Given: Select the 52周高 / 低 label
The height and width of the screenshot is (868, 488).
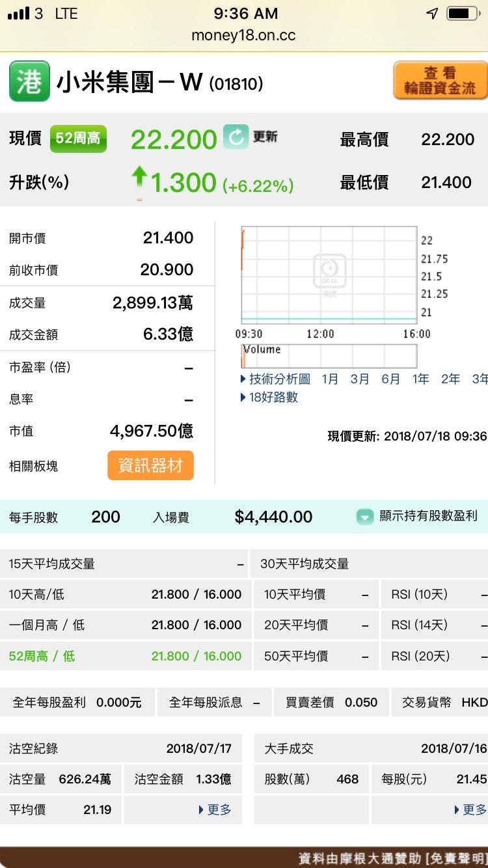Looking at the screenshot, I should pos(42,657).
